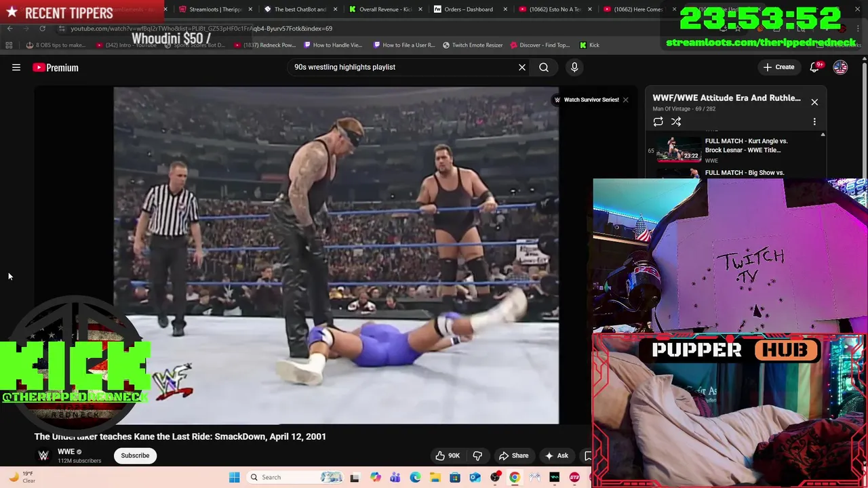Open the Ask AI button
The height and width of the screenshot is (488, 868).
point(557,455)
